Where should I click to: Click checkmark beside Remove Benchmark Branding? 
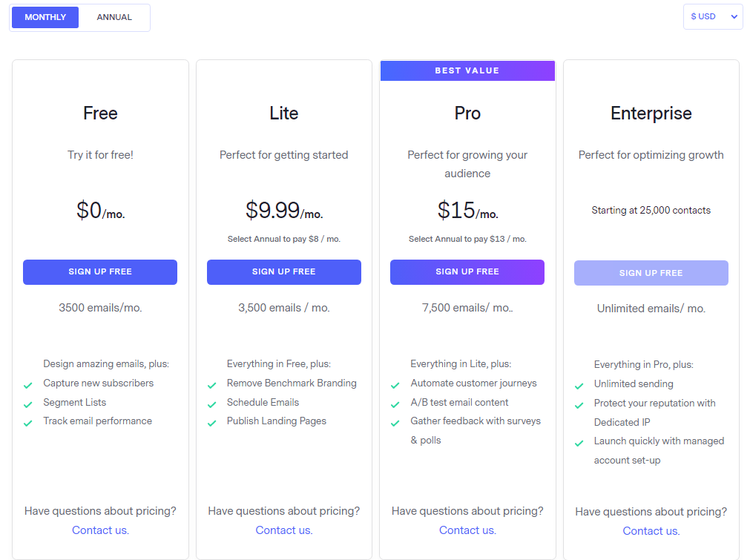tap(211, 385)
